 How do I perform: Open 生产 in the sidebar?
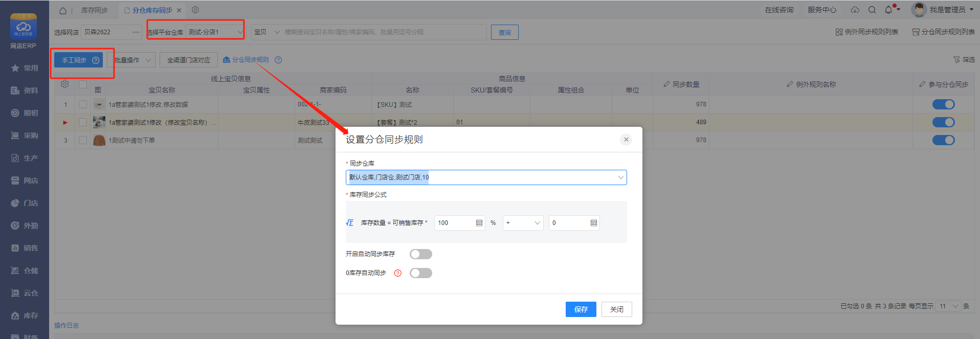click(x=25, y=158)
